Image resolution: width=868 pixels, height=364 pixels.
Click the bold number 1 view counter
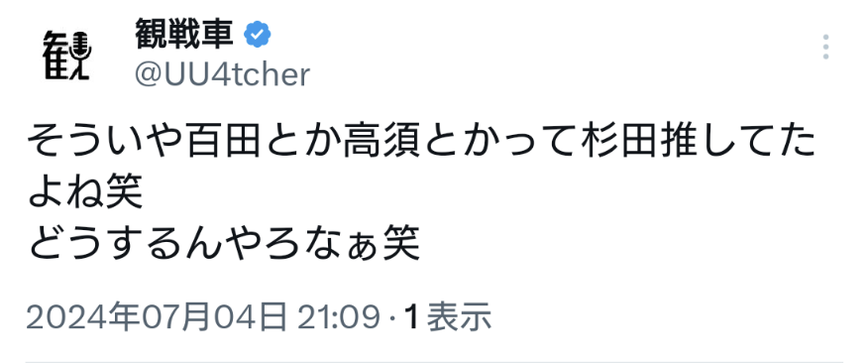(x=411, y=317)
